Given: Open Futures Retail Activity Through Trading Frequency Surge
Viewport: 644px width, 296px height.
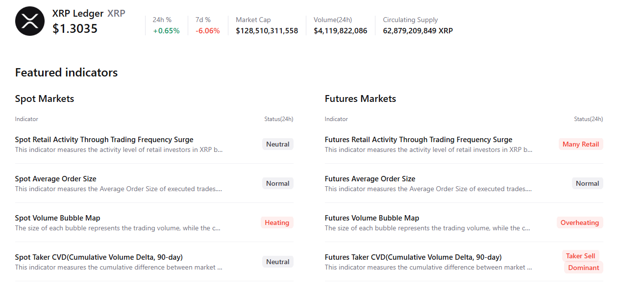Looking at the screenshot, I should [419, 140].
